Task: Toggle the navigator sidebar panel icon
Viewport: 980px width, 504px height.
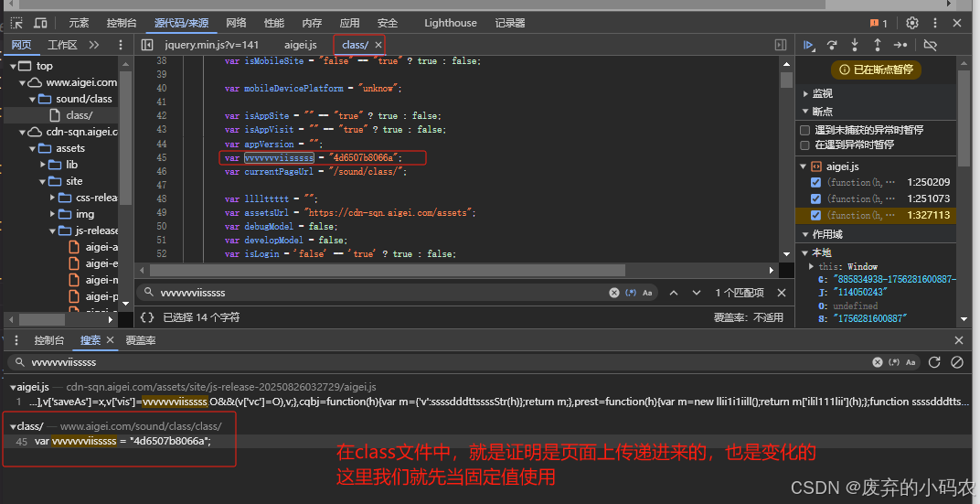Action: click(147, 45)
